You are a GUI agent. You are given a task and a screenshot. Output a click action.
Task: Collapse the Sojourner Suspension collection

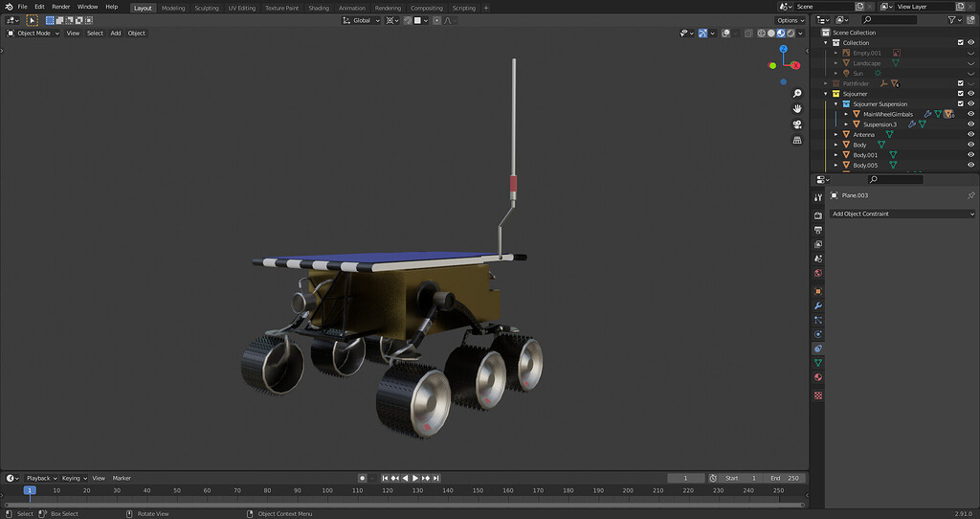836,103
